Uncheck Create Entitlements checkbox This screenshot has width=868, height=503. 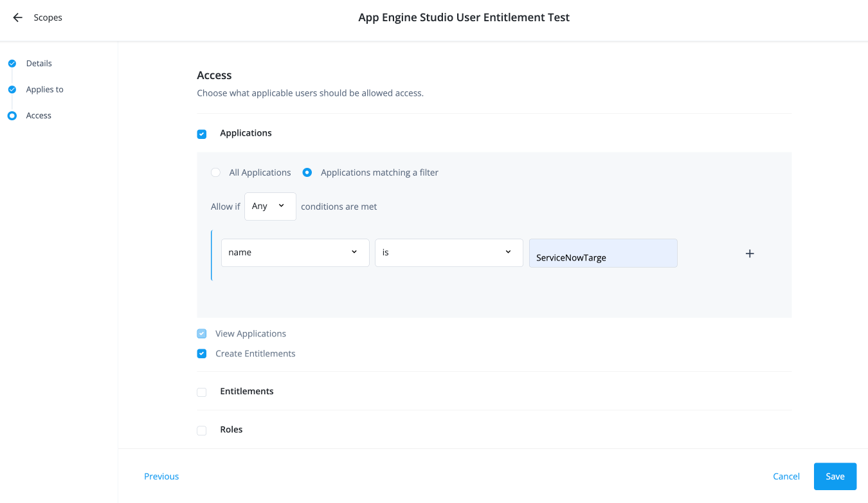202,354
